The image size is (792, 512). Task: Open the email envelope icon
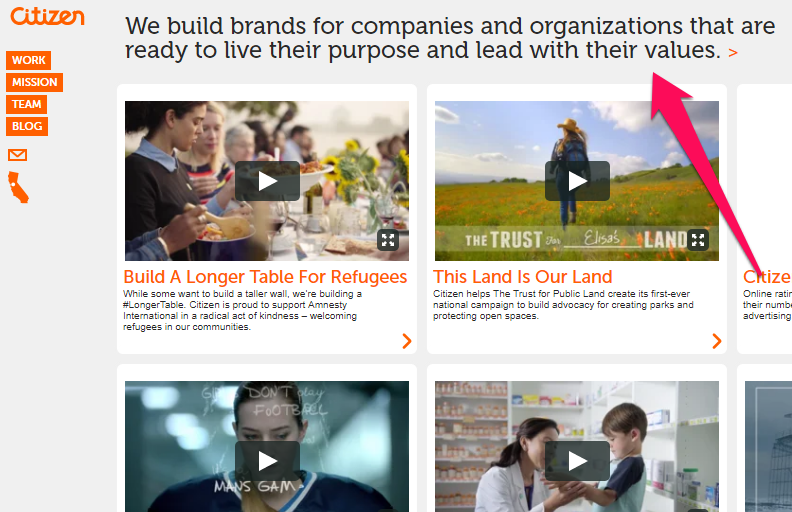pyautogui.click(x=18, y=155)
